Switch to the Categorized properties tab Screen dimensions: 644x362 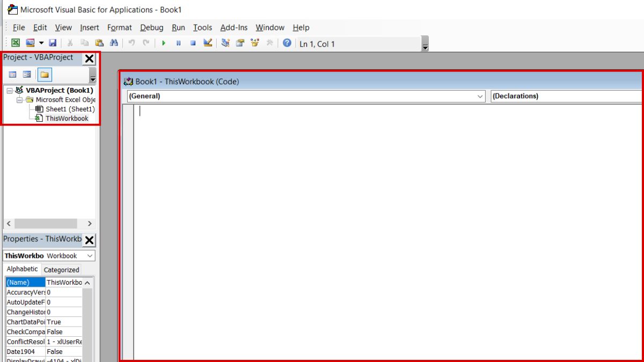(61, 270)
